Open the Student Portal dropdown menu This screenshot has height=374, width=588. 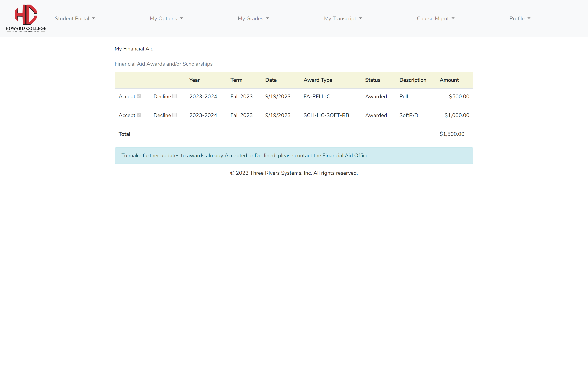click(x=74, y=19)
